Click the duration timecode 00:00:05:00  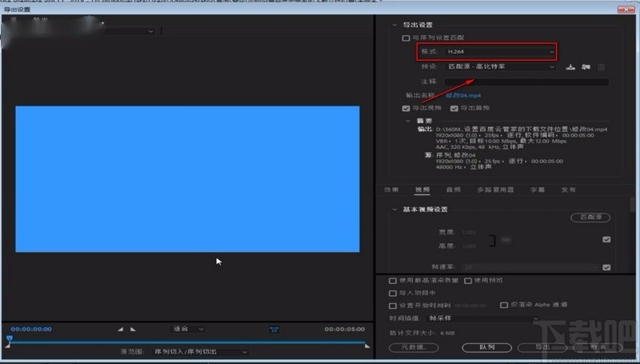pos(345,330)
